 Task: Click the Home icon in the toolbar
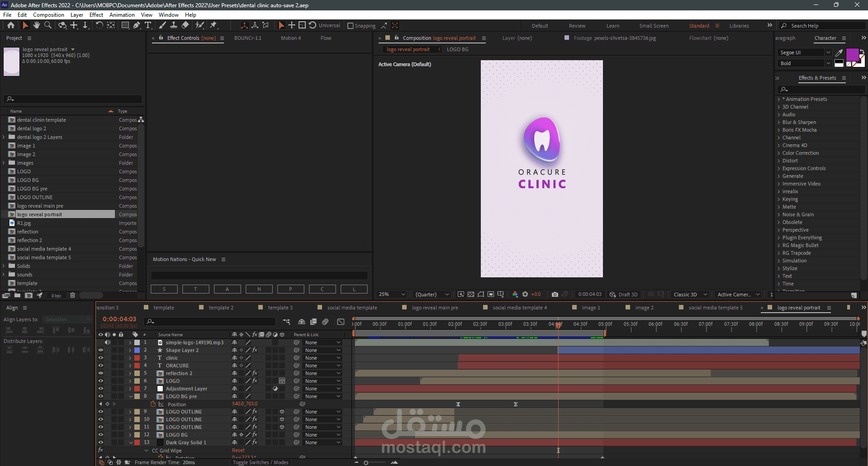[11, 25]
